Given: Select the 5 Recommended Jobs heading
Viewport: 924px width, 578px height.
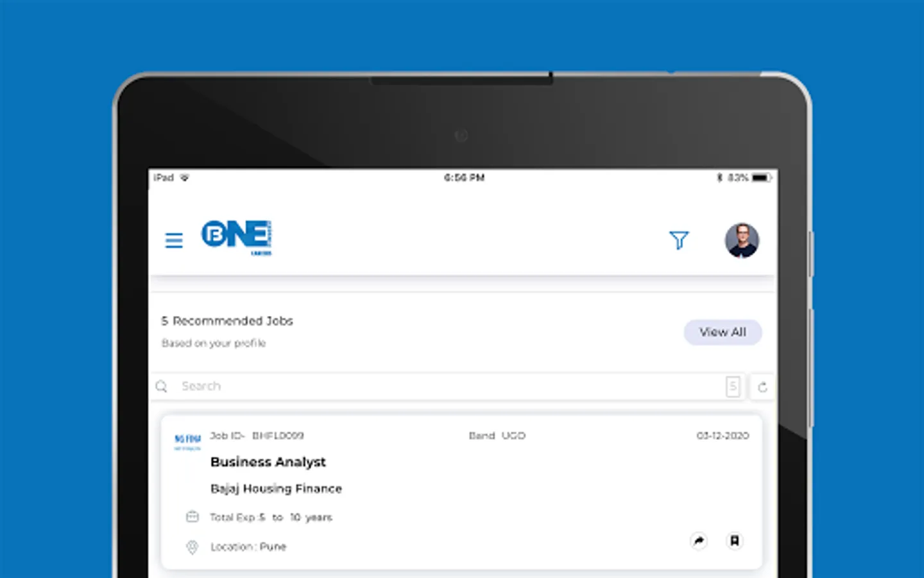Looking at the screenshot, I should pos(227,320).
